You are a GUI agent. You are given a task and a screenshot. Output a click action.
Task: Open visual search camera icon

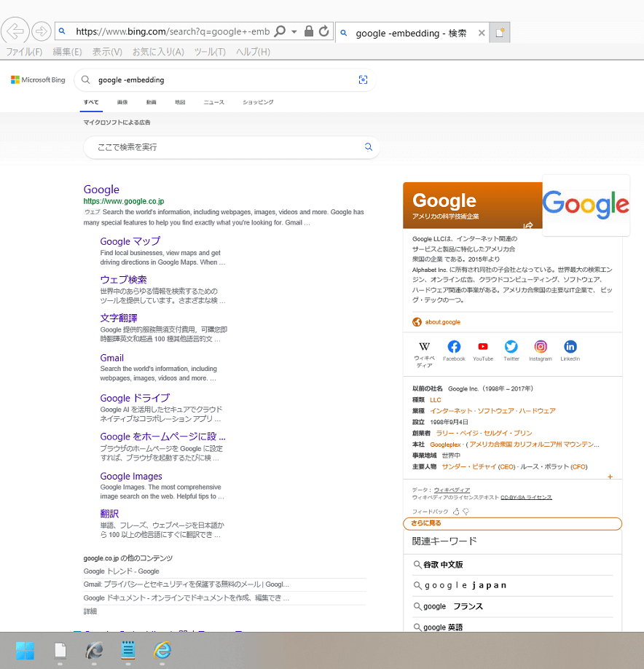click(363, 79)
